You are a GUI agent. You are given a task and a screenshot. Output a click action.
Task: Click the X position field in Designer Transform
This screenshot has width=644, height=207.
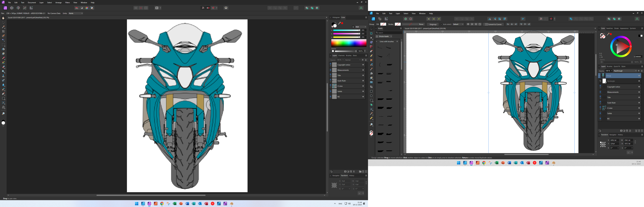tap(614, 140)
